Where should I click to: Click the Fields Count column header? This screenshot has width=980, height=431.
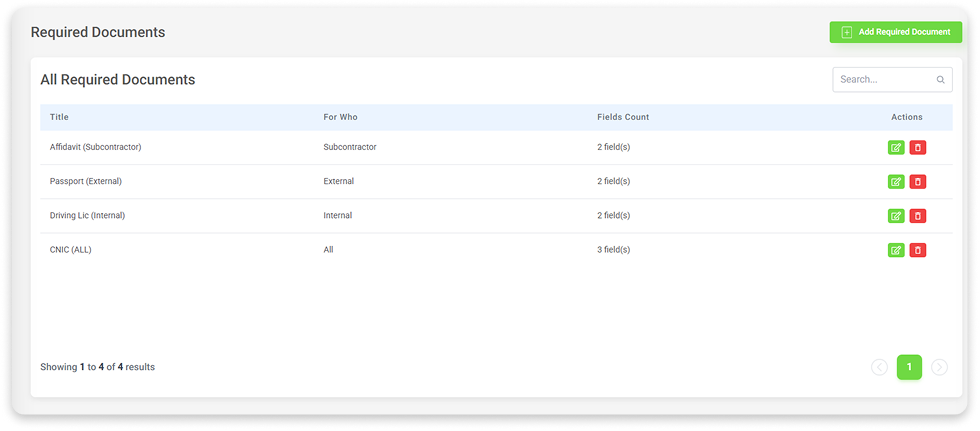(x=623, y=117)
